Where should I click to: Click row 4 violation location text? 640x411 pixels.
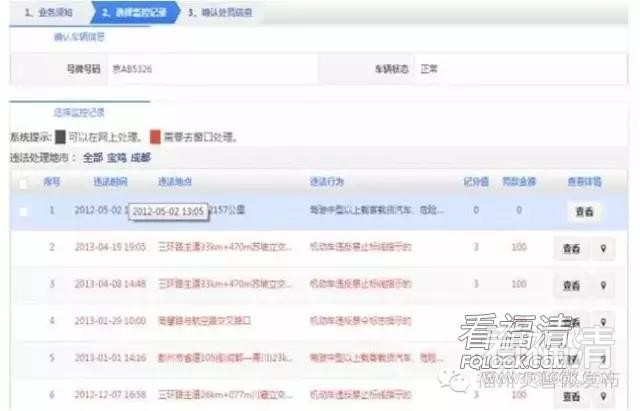pyautogui.click(x=204, y=321)
